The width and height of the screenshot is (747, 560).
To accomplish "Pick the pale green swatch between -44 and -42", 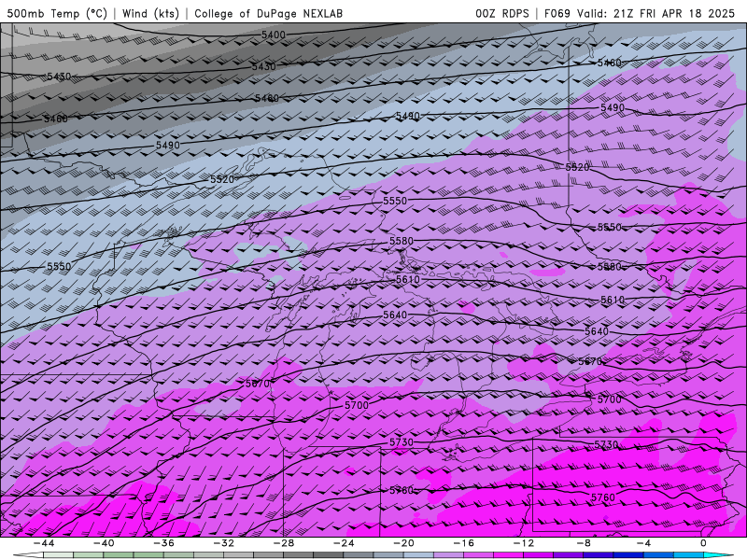I will tap(58, 555).
